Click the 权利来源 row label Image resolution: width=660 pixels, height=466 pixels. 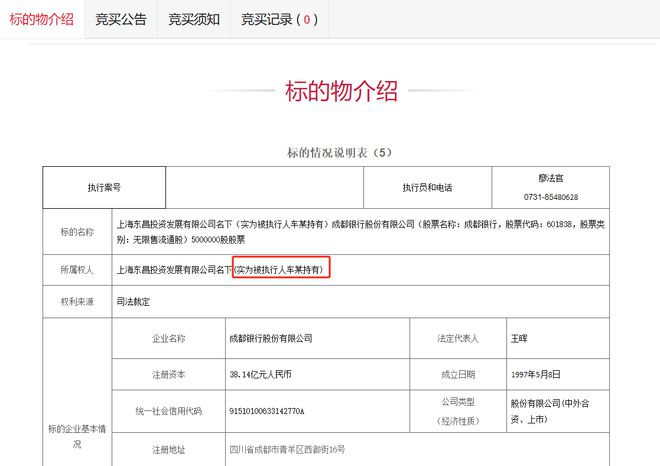point(77,301)
